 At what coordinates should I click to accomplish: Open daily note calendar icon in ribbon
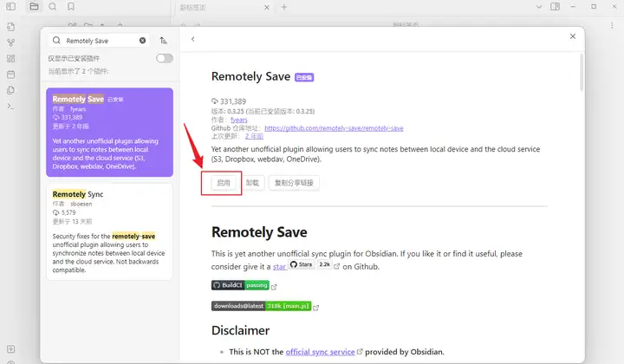pos(10,75)
